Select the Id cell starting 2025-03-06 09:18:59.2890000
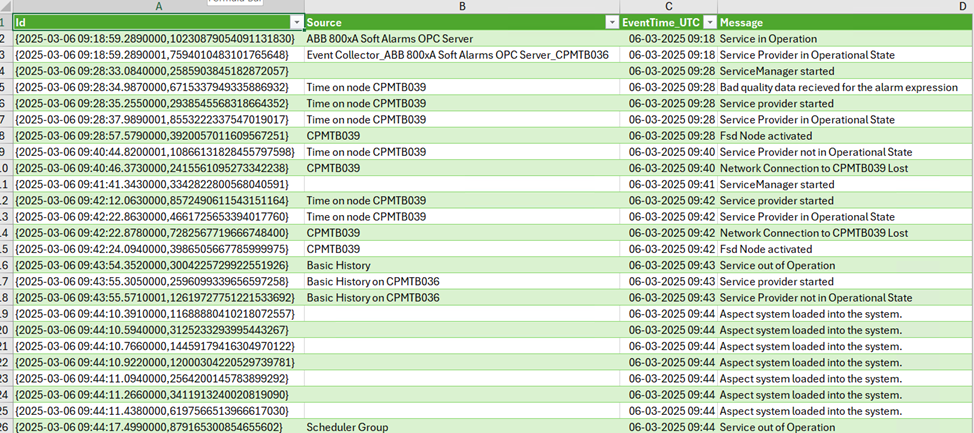Image resolution: width=974 pixels, height=433 pixels. [159, 39]
